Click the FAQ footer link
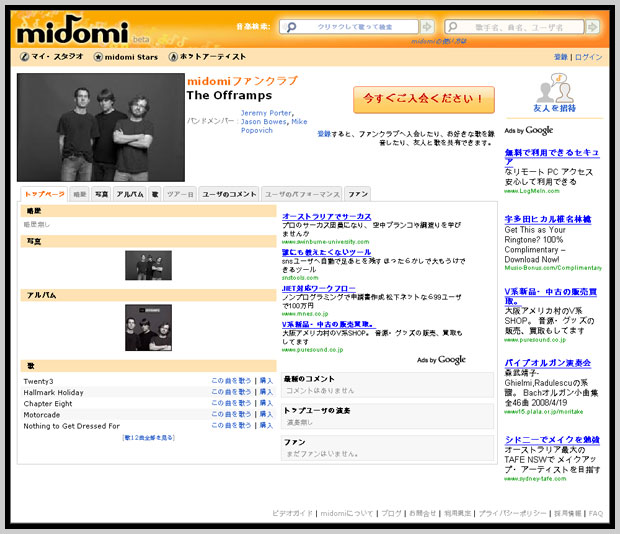Image resolution: width=620 pixels, height=534 pixels. (x=596, y=513)
